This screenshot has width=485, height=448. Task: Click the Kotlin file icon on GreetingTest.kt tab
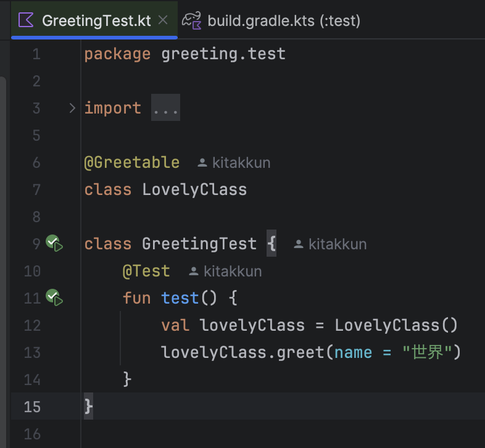point(26,20)
